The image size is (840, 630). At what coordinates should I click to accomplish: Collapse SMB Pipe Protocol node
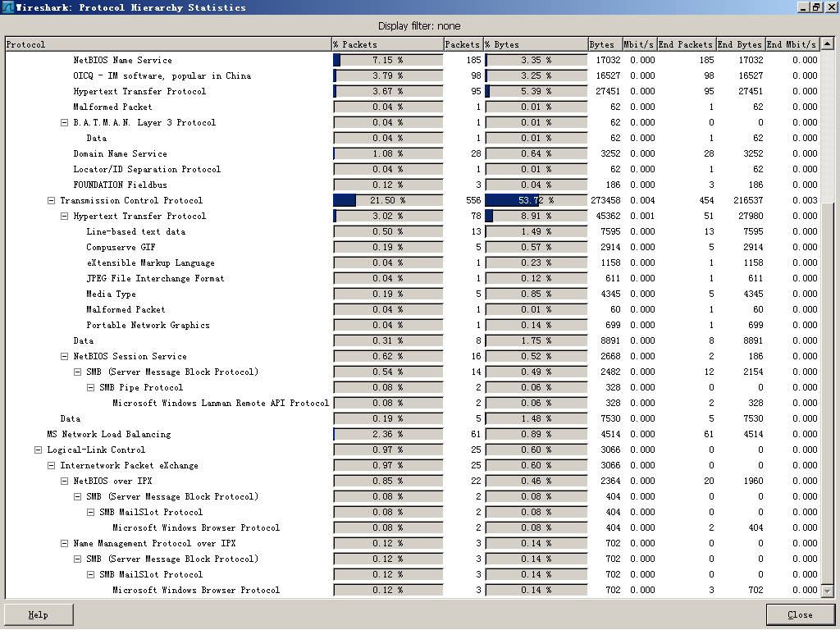90,387
